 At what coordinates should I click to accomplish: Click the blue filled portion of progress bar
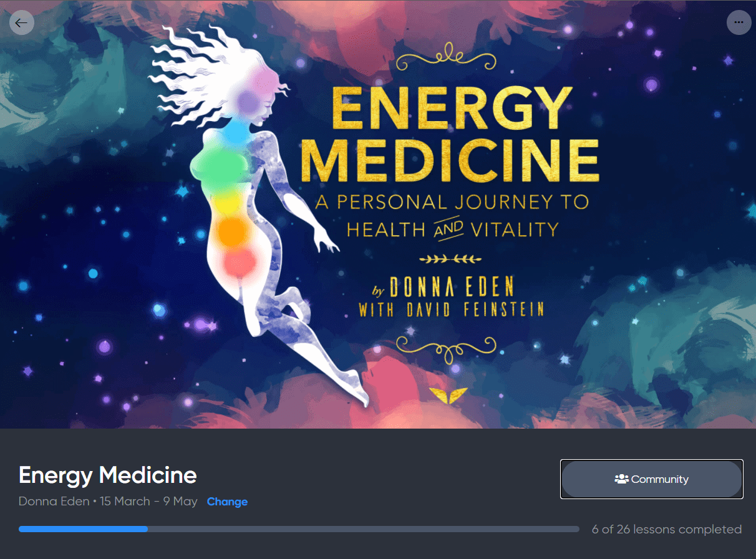[x=83, y=529]
